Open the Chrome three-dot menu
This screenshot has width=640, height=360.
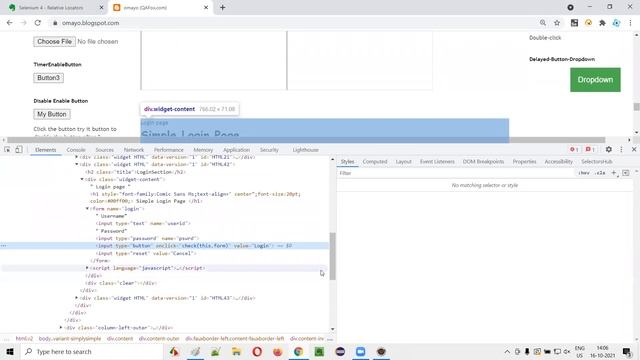click(x=630, y=23)
